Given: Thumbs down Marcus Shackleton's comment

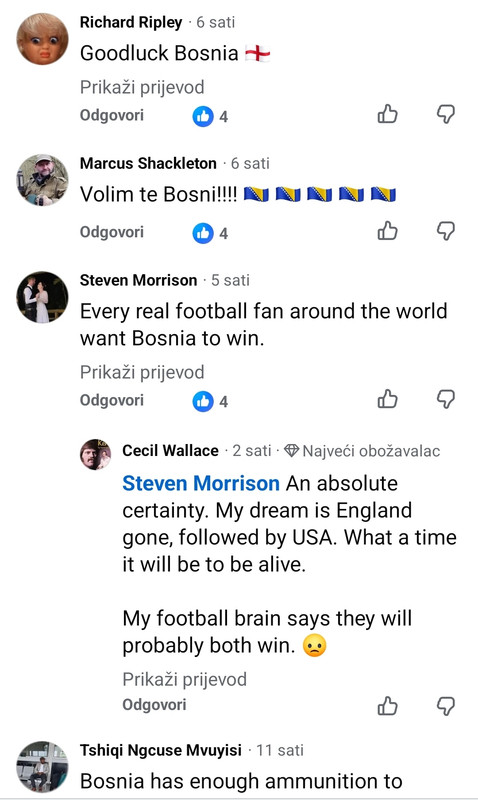Looking at the screenshot, I should [x=445, y=231].
